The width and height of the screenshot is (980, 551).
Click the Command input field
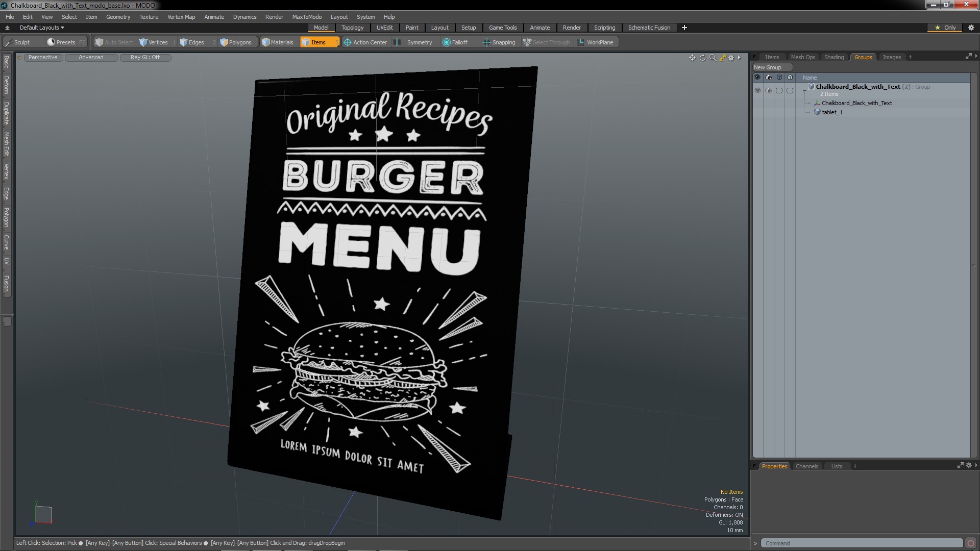tap(862, 543)
